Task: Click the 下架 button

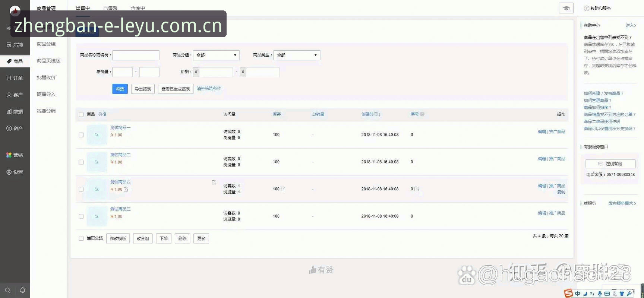Action: (164, 238)
